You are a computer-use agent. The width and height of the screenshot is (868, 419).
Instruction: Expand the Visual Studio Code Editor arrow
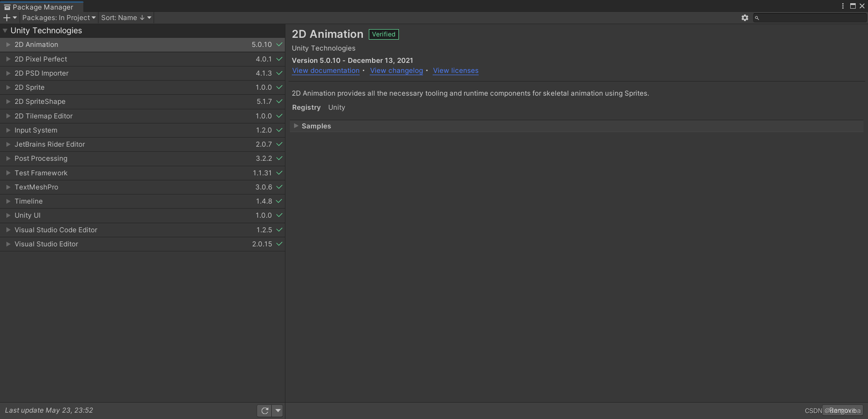[x=8, y=230]
